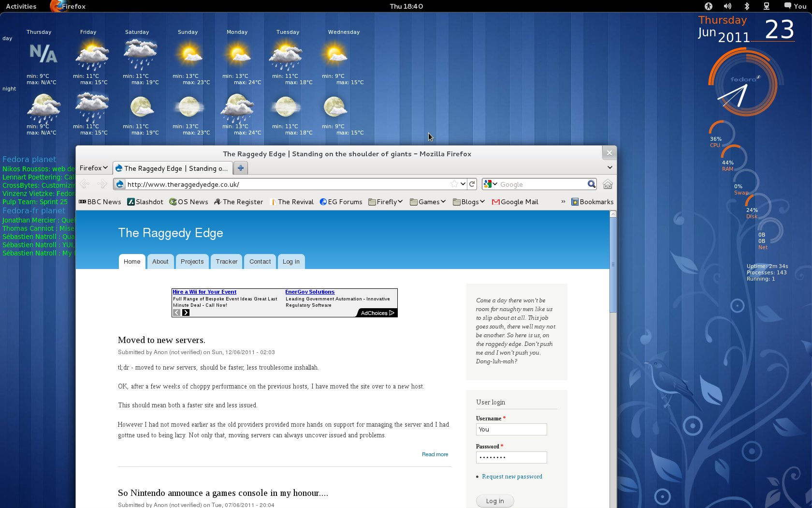Click the forward arrow navigation button
Screen dimensions: 812x508
102,184
